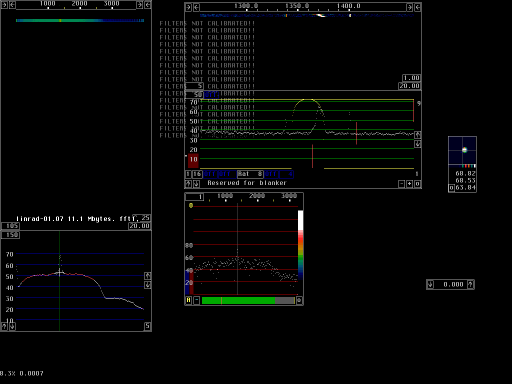Edit the 105 value in wide waterfall

click(x=10, y=226)
